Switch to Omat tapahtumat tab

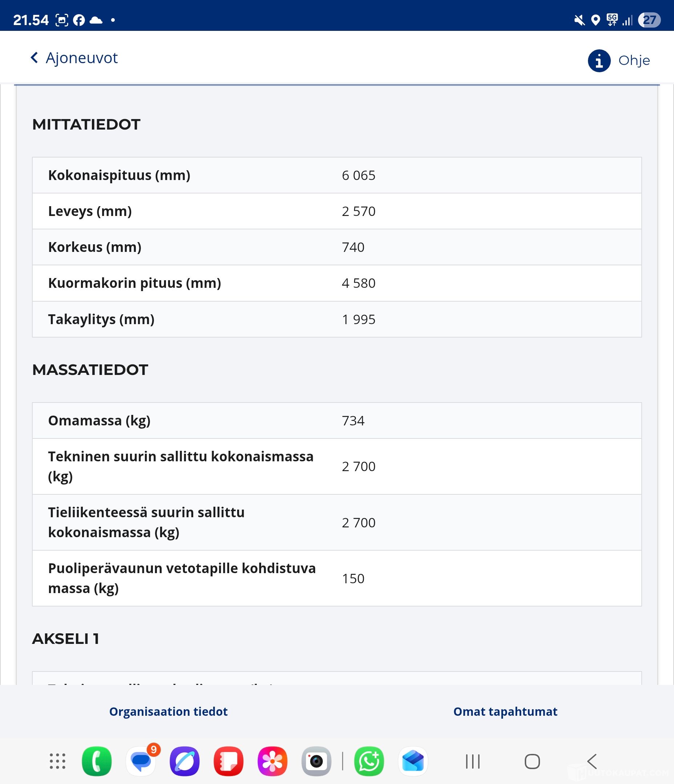pos(505,711)
